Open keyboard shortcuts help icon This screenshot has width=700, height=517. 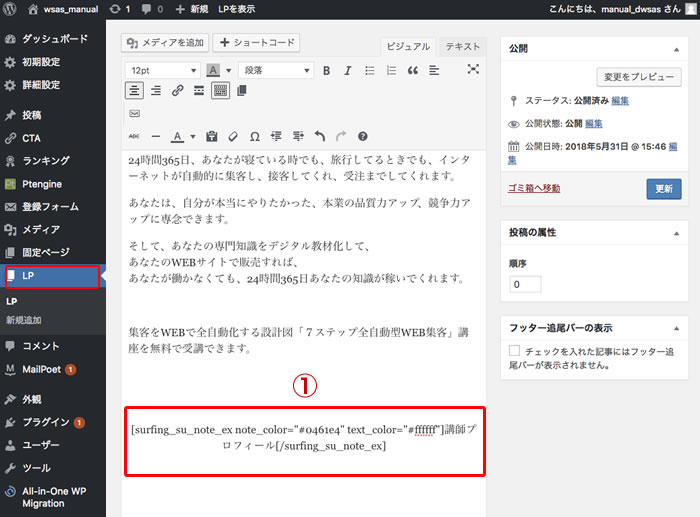click(x=362, y=136)
